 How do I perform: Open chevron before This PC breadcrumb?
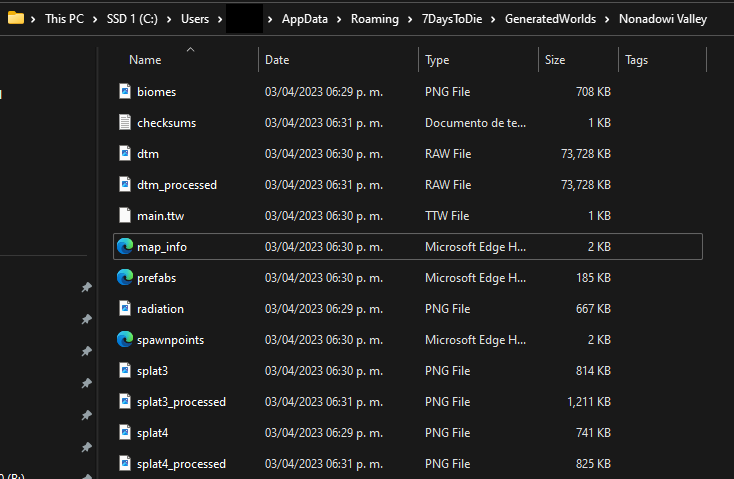pos(33,19)
